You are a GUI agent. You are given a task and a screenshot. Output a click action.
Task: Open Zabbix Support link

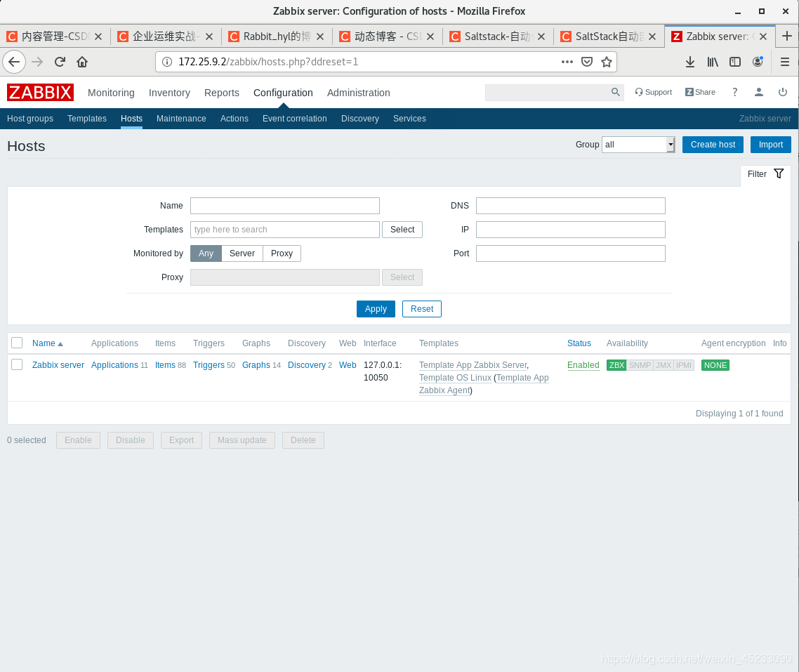[x=653, y=92]
